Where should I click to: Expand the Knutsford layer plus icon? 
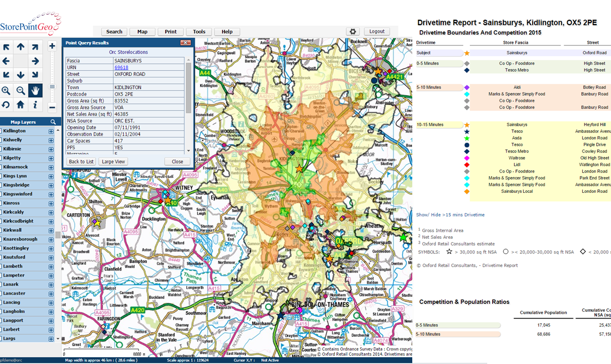(x=51, y=257)
